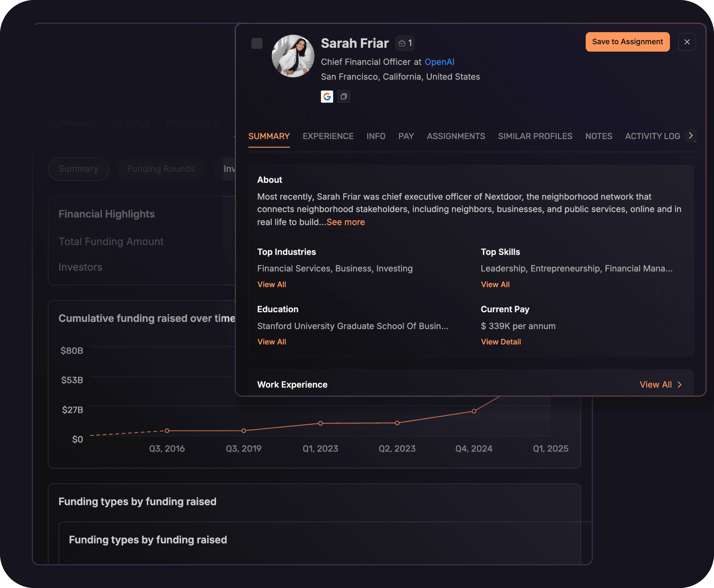
Task: Open View Detail under Current Pay
Action: pyautogui.click(x=501, y=342)
